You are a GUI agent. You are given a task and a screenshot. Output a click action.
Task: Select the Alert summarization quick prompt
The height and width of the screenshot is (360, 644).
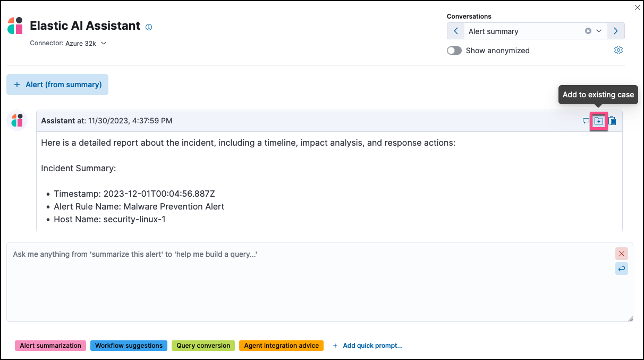click(50, 345)
